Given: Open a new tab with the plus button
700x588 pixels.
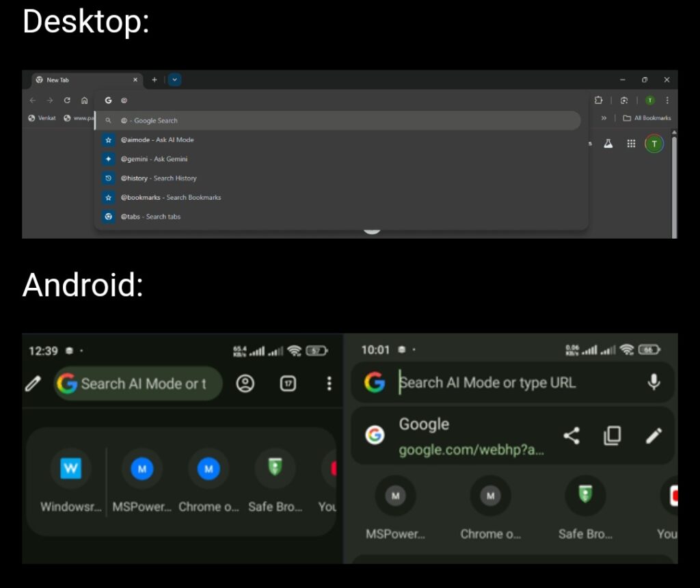Looking at the screenshot, I should 154,80.
